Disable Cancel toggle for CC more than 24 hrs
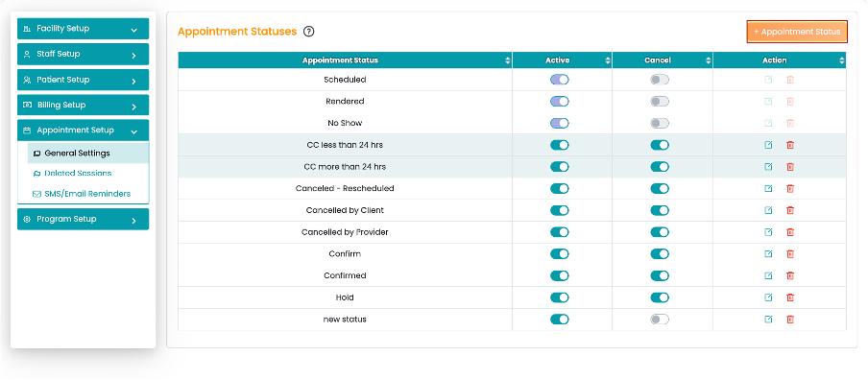 click(x=660, y=167)
